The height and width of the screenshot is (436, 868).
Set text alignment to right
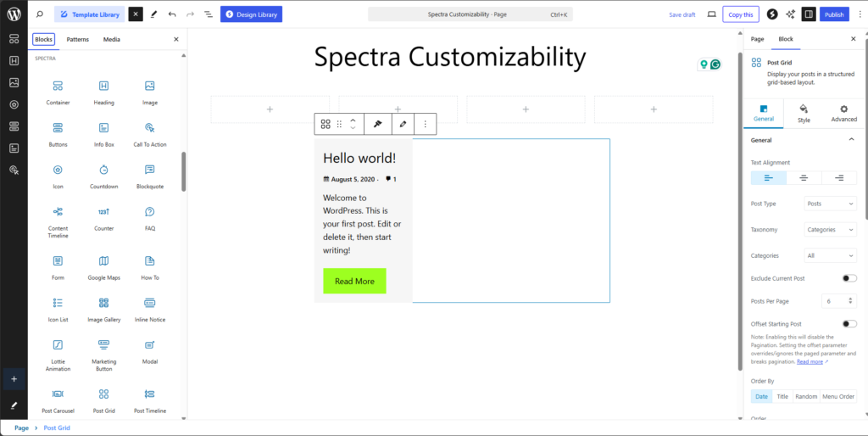tap(839, 178)
